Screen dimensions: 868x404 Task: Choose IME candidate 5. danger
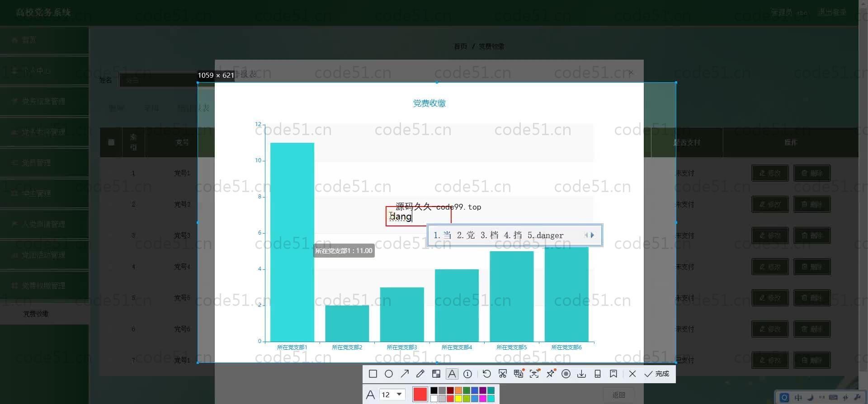546,235
